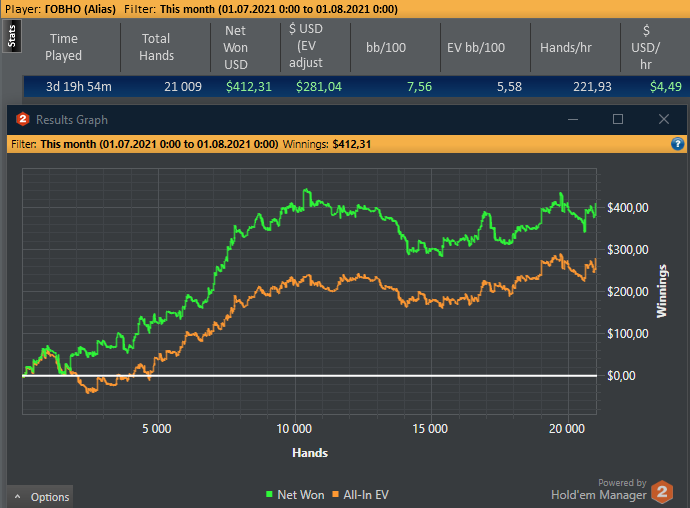The height and width of the screenshot is (508, 690).
Task: Sort by the Total Hands column header
Action: pos(156,47)
